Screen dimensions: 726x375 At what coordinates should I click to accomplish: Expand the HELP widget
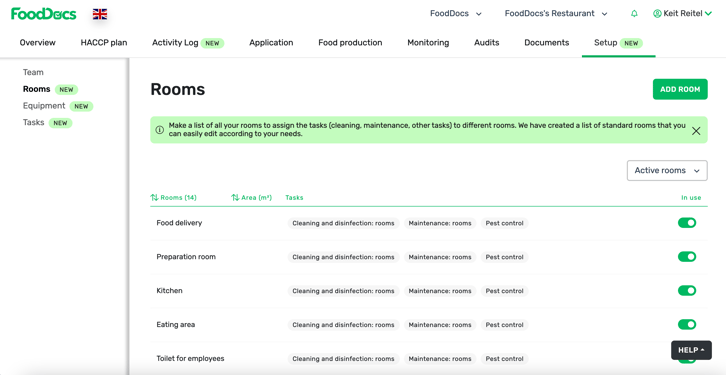(691, 350)
